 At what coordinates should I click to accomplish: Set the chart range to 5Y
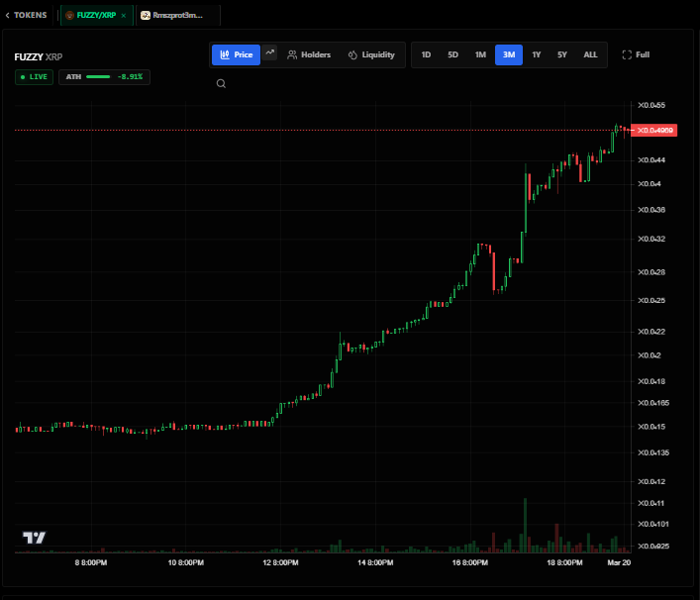pos(562,54)
